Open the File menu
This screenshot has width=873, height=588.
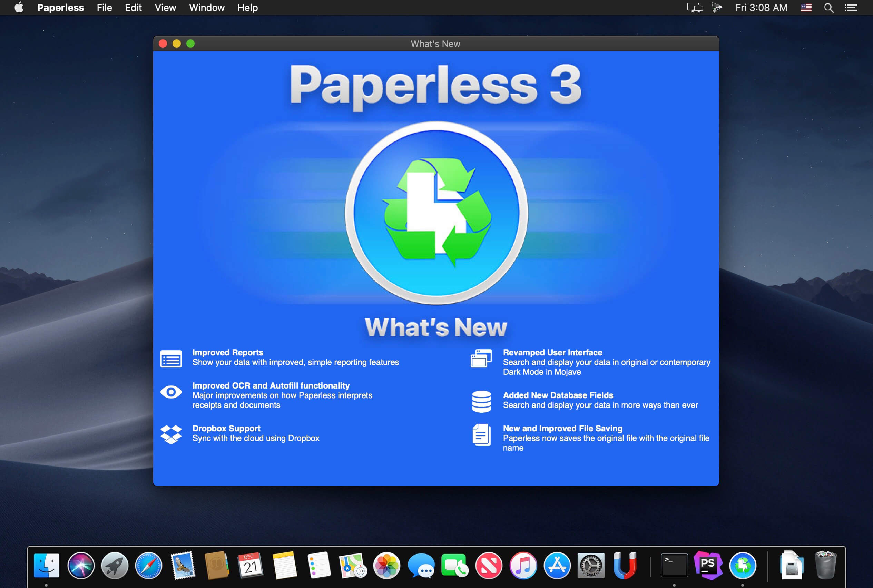[x=104, y=8]
